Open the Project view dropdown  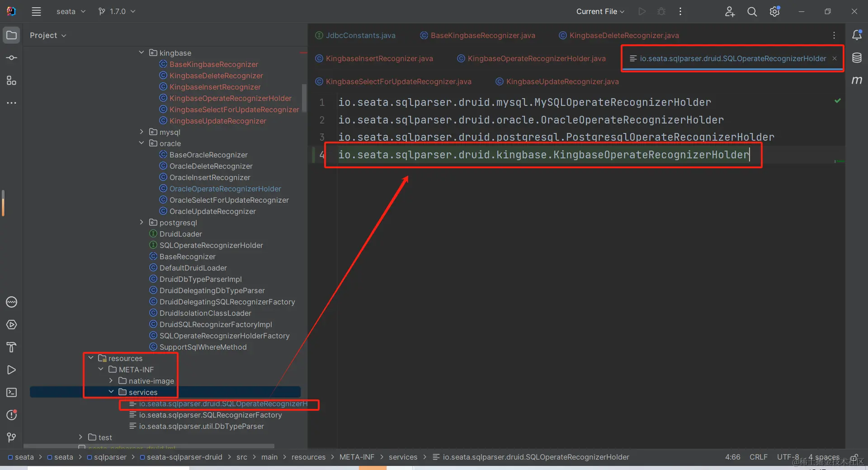point(48,35)
